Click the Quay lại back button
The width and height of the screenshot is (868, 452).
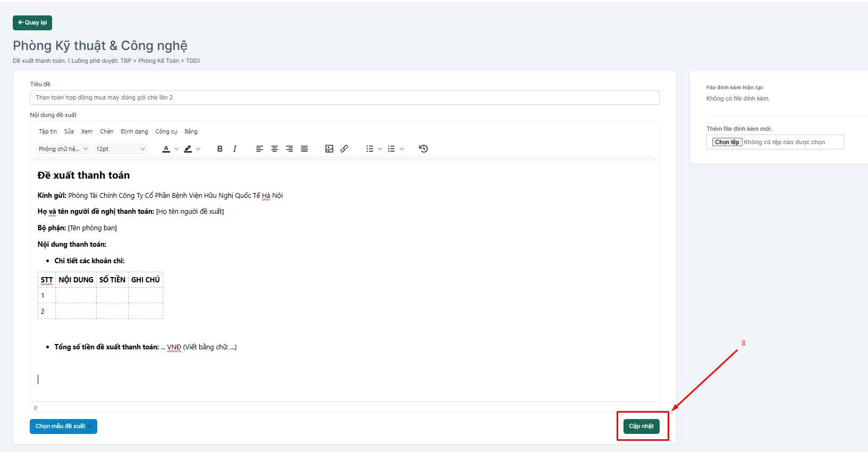click(32, 22)
